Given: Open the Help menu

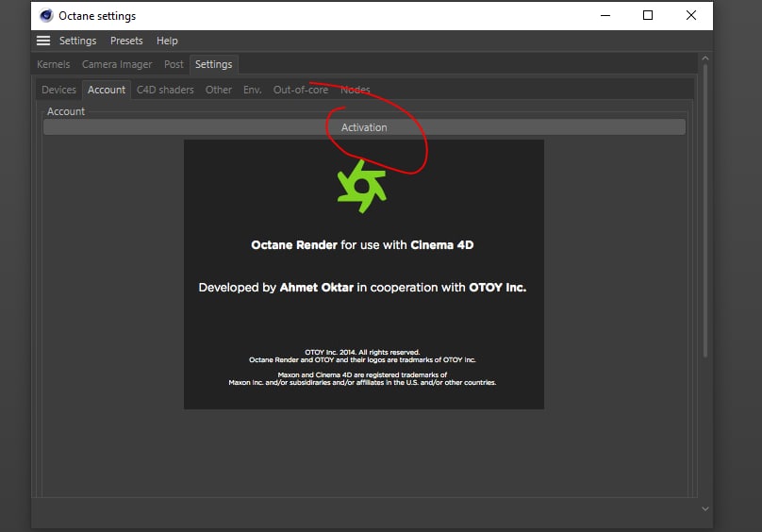Looking at the screenshot, I should coord(167,41).
